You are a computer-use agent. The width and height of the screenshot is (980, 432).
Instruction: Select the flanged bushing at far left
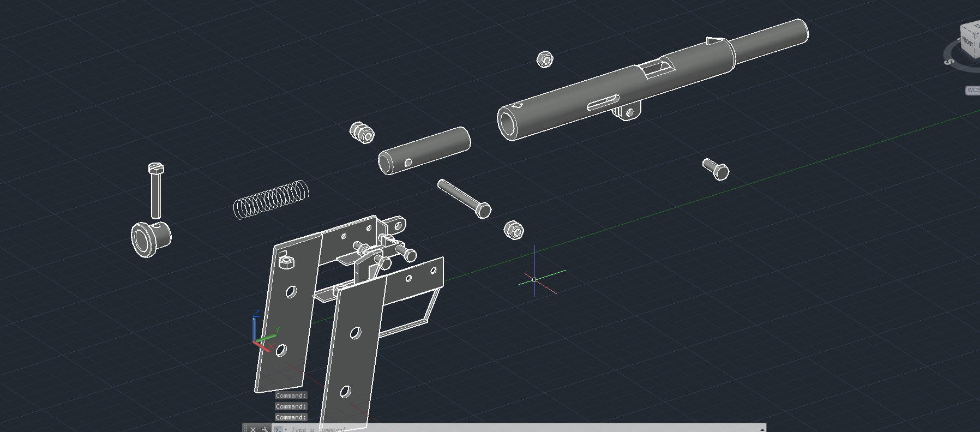click(x=151, y=238)
